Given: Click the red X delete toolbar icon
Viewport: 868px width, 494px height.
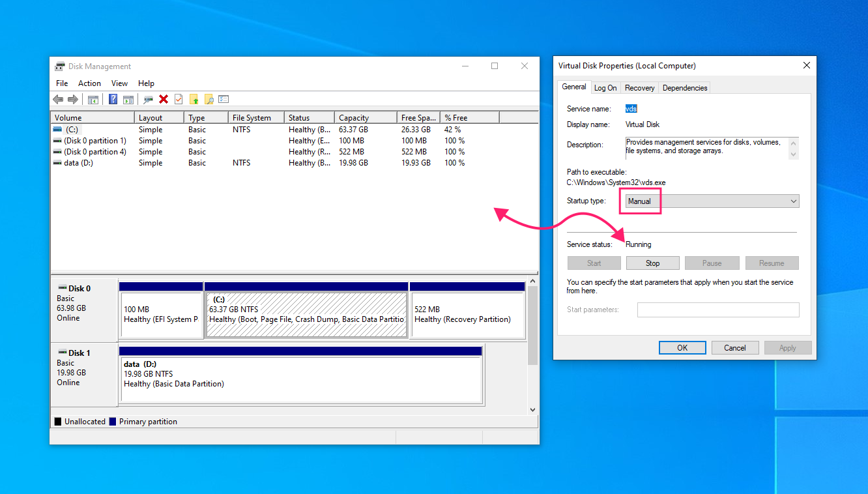Looking at the screenshot, I should pos(164,99).
